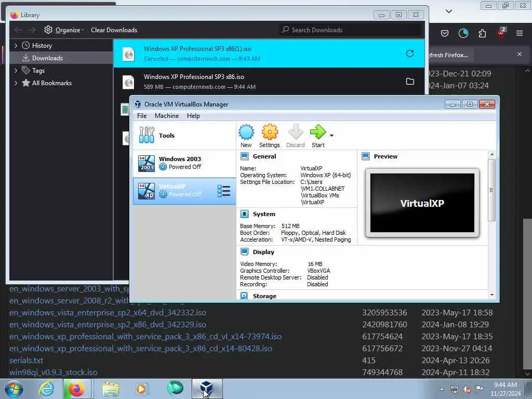Open File menu in VirtualBox Manager

pos(142,116)
